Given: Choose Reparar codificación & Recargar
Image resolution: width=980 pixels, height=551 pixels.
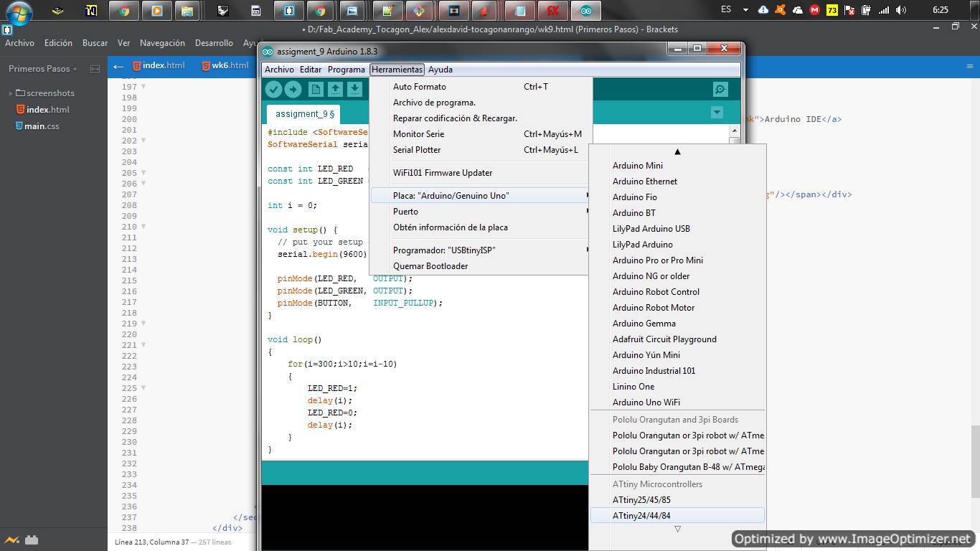Looking at the screenshot, I should coord(481,118).
